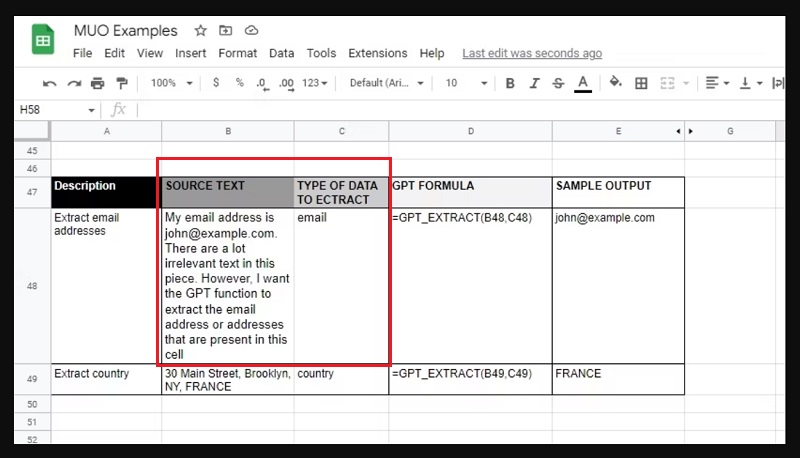Select column C header
This screenshot has height=458, width=800.
[342, 131]
